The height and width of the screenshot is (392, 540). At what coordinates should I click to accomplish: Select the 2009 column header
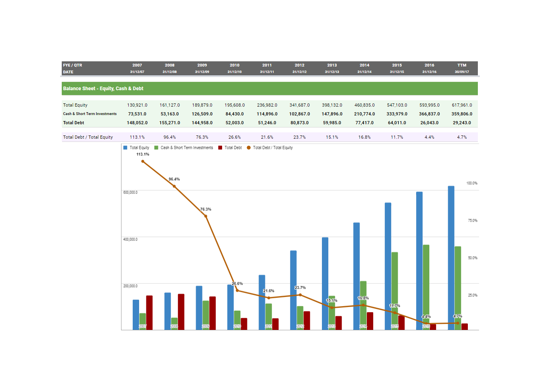click(x=202, y=65)
